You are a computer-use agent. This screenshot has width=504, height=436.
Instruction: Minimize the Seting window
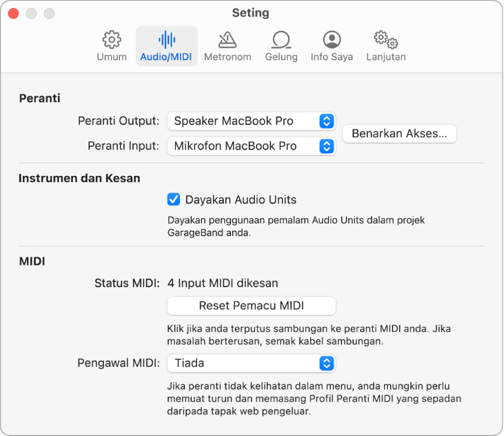click(31, 12)
